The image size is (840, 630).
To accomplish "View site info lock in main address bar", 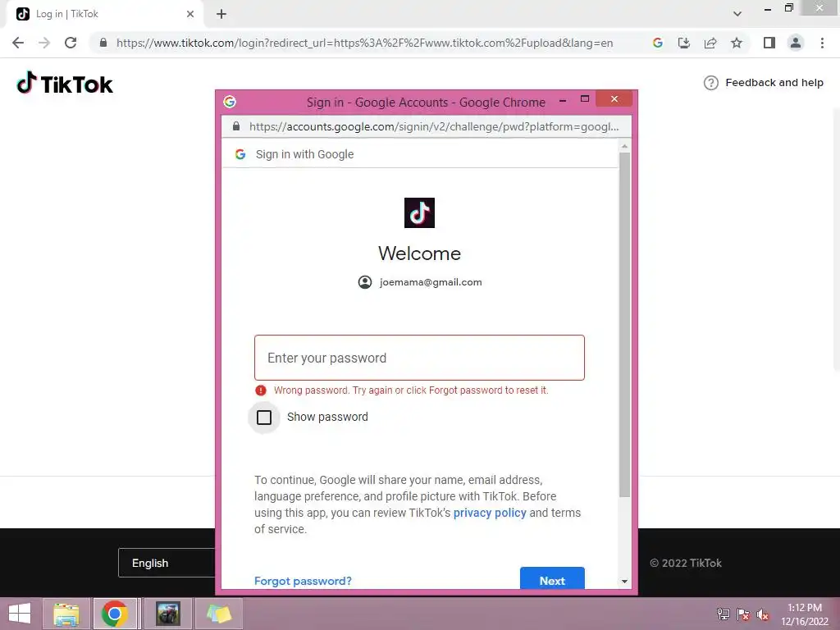I will [x=103, y=43].
